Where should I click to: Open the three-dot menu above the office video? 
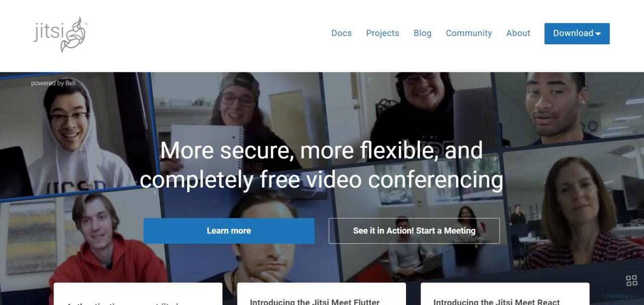click(x=495, y=159)
